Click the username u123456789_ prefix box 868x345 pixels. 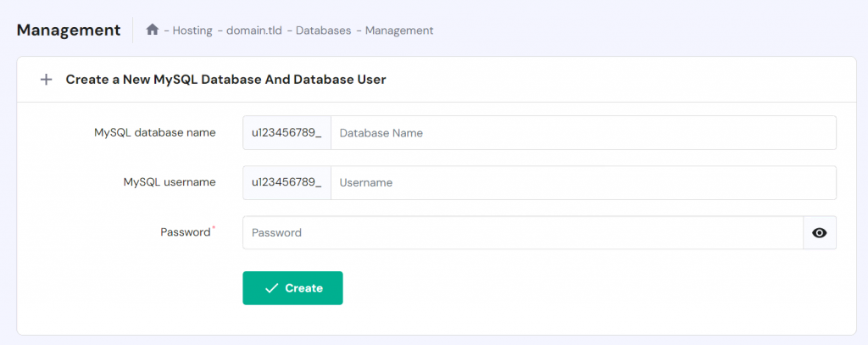click(x=287, y=182)
